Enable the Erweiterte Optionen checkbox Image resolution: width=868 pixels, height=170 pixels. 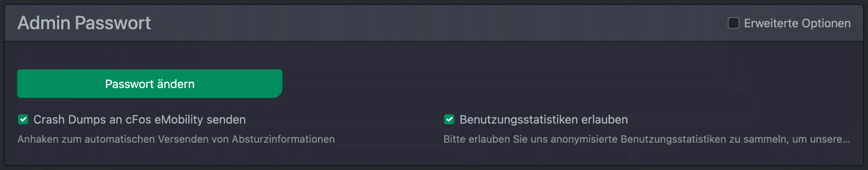733,23
